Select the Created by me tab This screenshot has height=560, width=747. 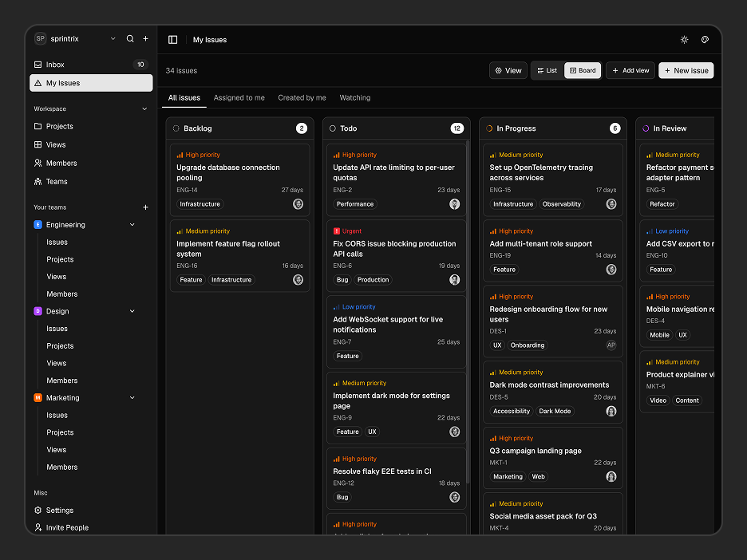tap(302, 97)
